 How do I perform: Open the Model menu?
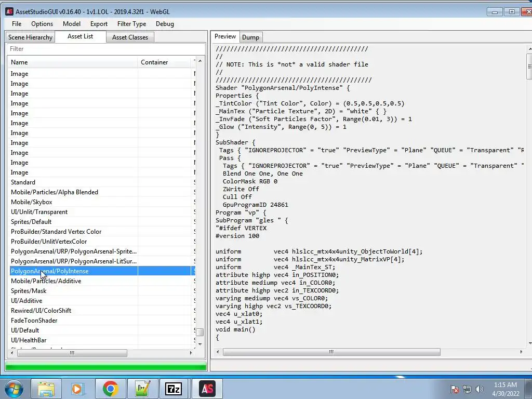tap(72, 24)
